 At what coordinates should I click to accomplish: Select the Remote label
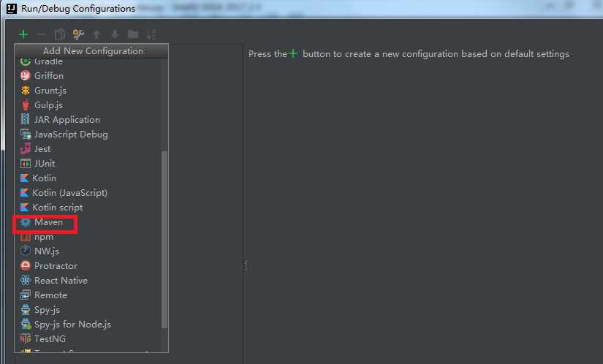[50, 295]
